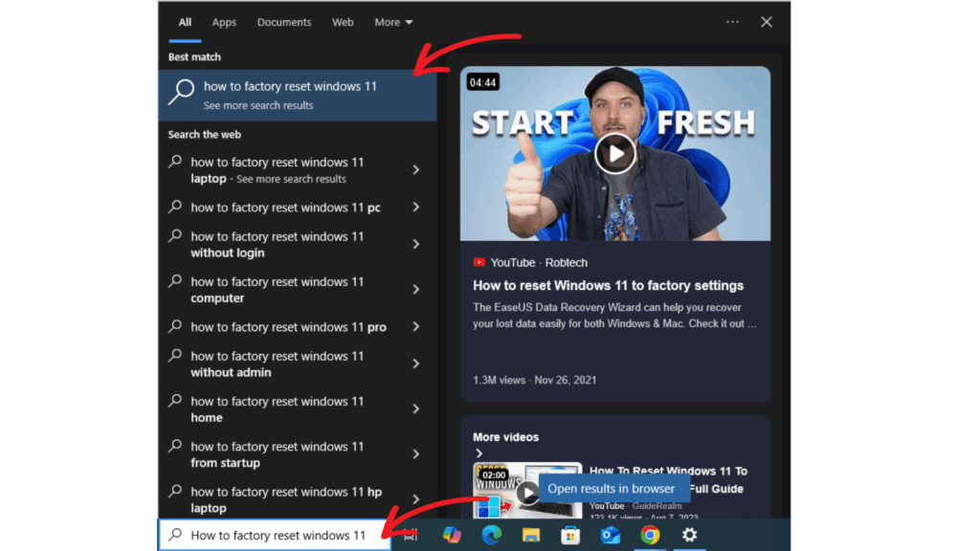Viewport: 980px width, 551px height.
Task: Open the Microsoft Store taskbar icon
Action: [570, 536]
